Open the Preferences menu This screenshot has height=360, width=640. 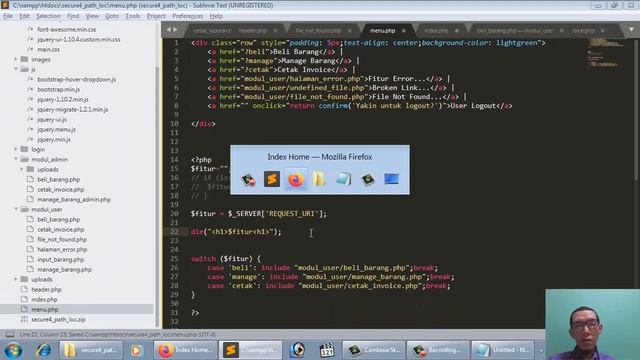187,16
